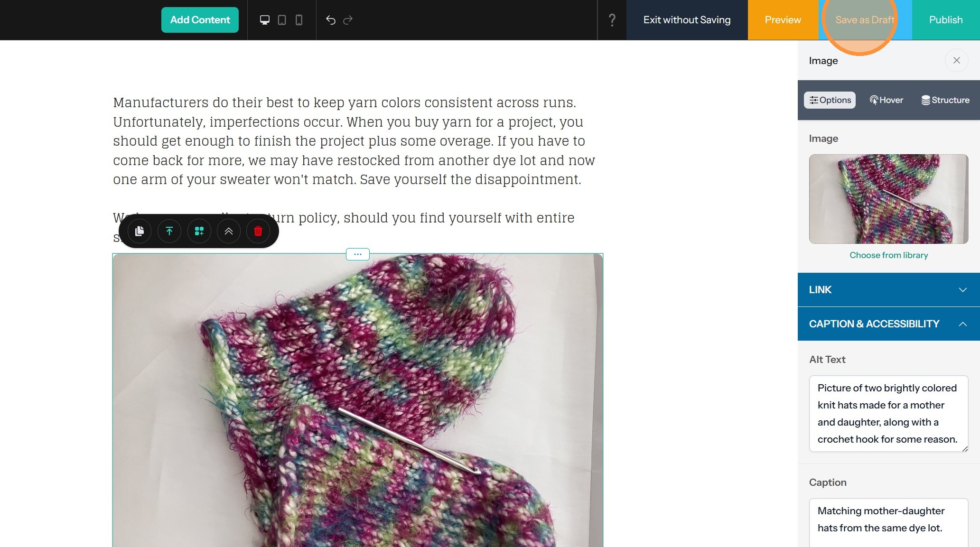
Task: Switch to tablet preview icon
Action: (282, 20)
